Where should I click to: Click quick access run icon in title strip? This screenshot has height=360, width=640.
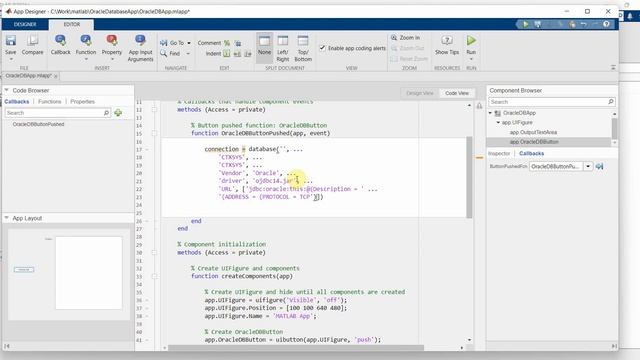525,24
